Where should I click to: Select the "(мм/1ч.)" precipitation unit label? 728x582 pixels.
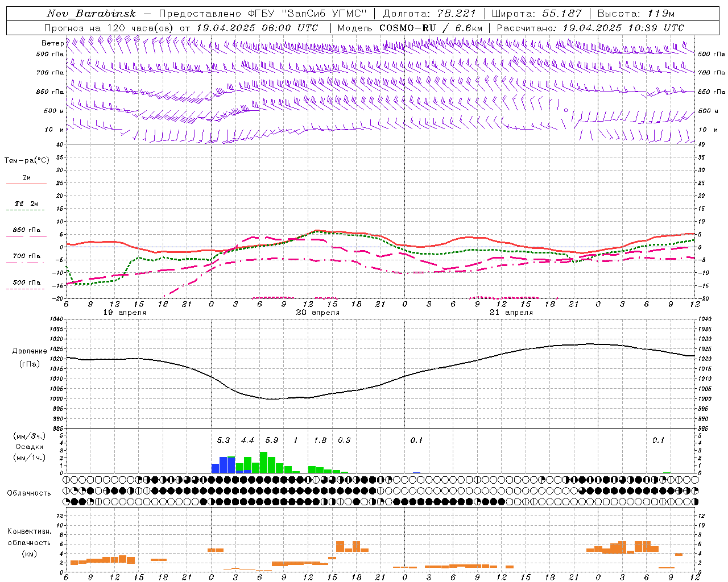click(30, 458)
